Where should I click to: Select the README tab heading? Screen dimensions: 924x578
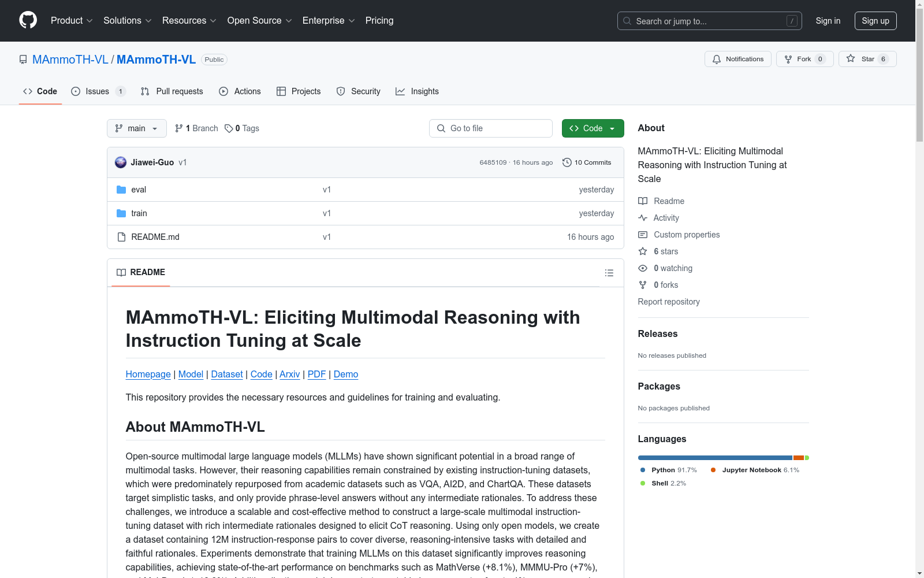pyautogui.click(x=141, y=272)
